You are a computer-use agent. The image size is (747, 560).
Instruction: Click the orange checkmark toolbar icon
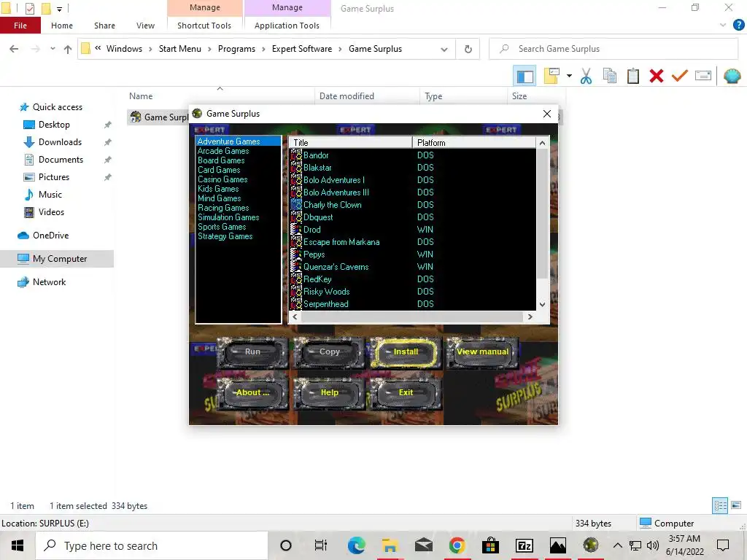(679, 76)
